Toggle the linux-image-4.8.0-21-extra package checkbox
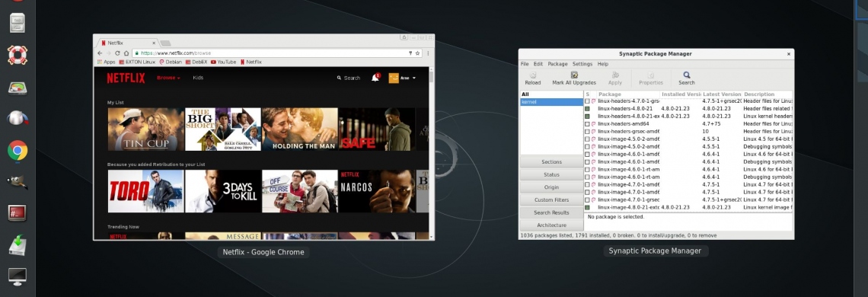 point(587,207)
